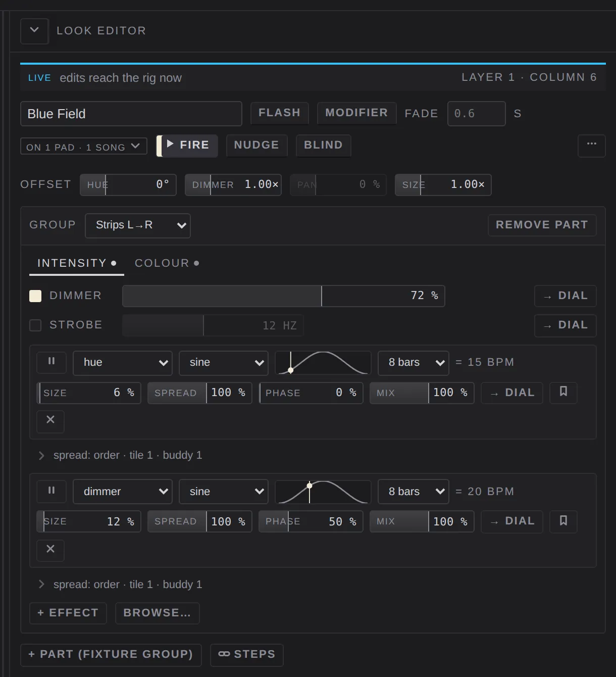Viewport: 616px width, 677px height.
Task: Toggle the Flash button
Action: pyautogui.click(x=279, y=113)
